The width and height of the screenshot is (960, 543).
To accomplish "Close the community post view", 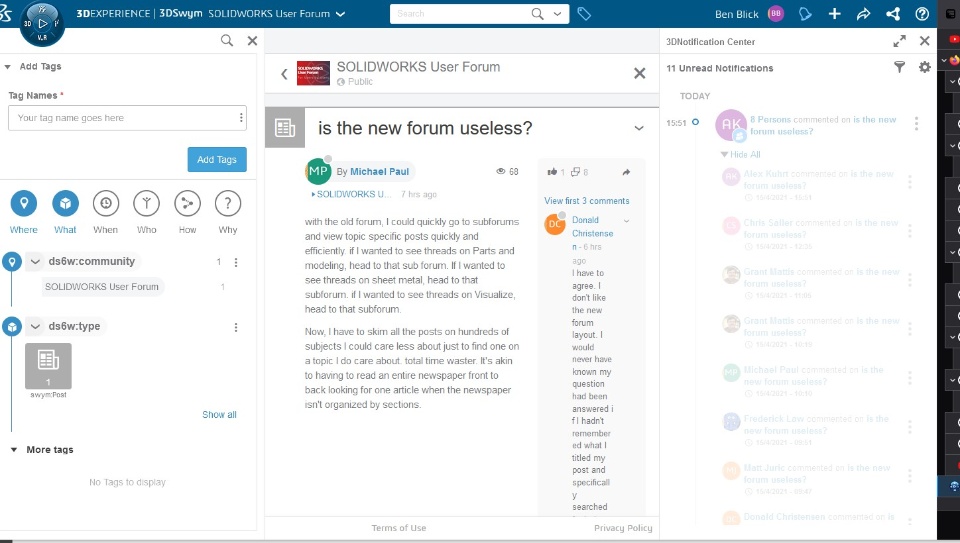I will point(640,73).
